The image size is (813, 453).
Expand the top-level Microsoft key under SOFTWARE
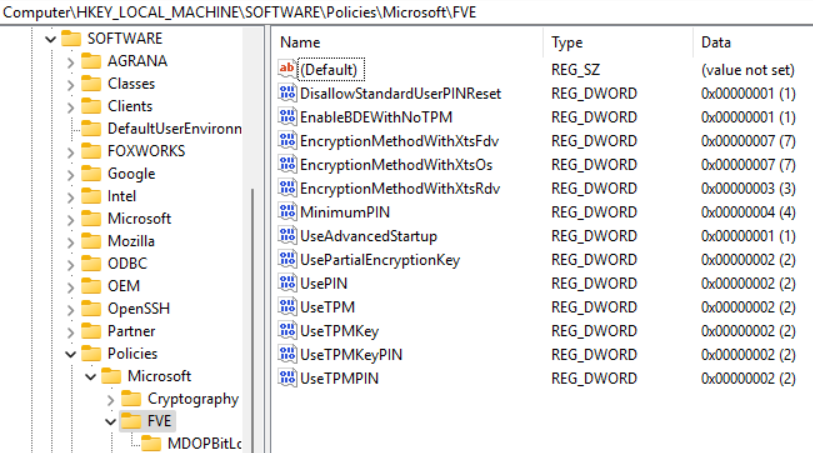[x=71, y=220]
